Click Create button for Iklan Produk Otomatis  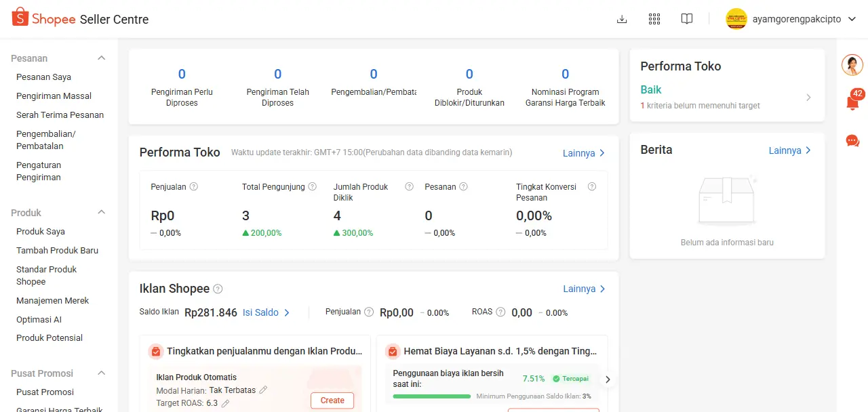(332, 400)
